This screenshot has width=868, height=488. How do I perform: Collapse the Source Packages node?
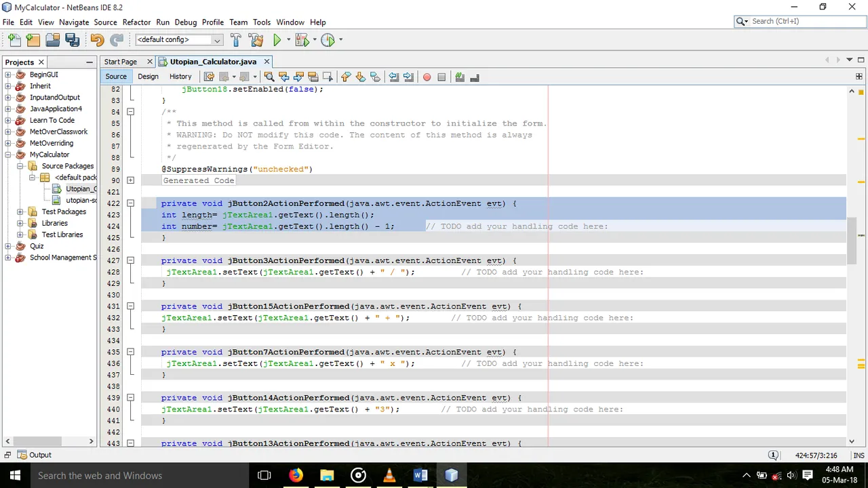tap(20, 166)
